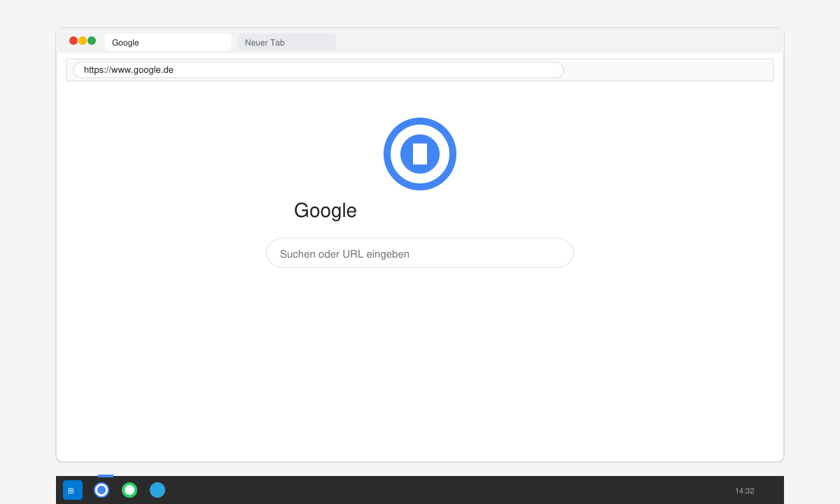Launch the green circle app in taskbar
Viewport: 840px width, 504px height.
pos(129,490)
